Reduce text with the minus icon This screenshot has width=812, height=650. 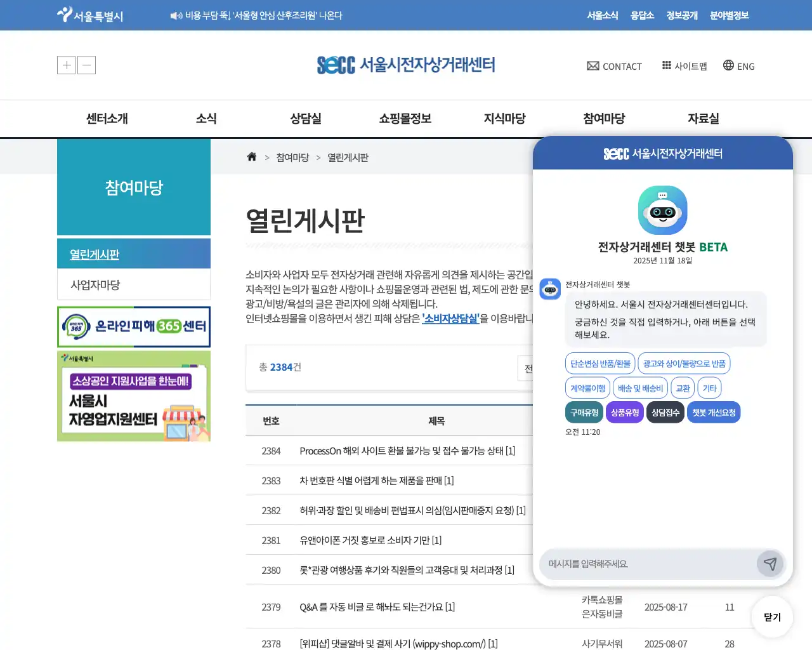point(86,65)
